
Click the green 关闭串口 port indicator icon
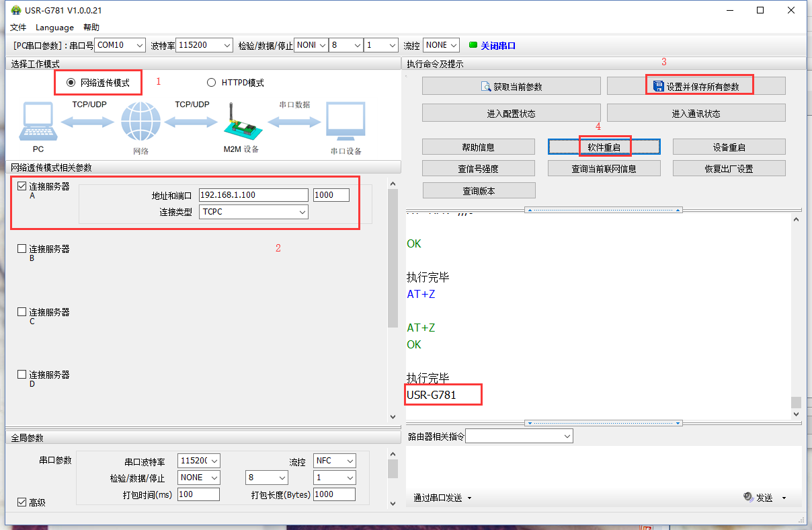tap(473, 45)
